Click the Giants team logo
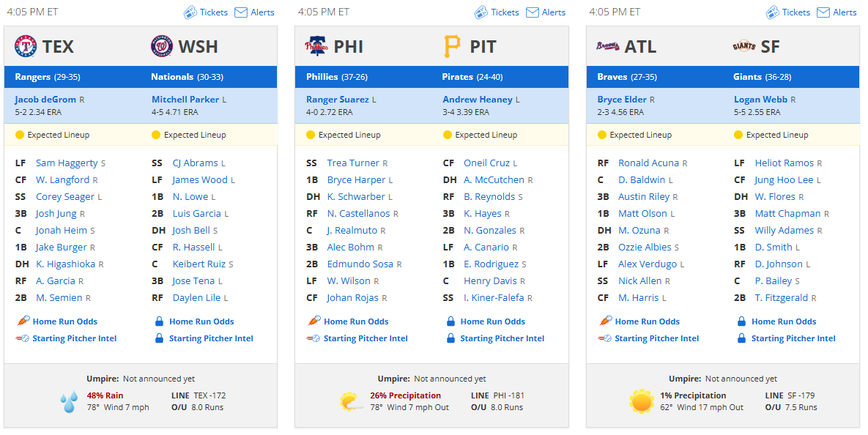The width and height of the screenshot is (868, 435). click(x=744, y=46)
